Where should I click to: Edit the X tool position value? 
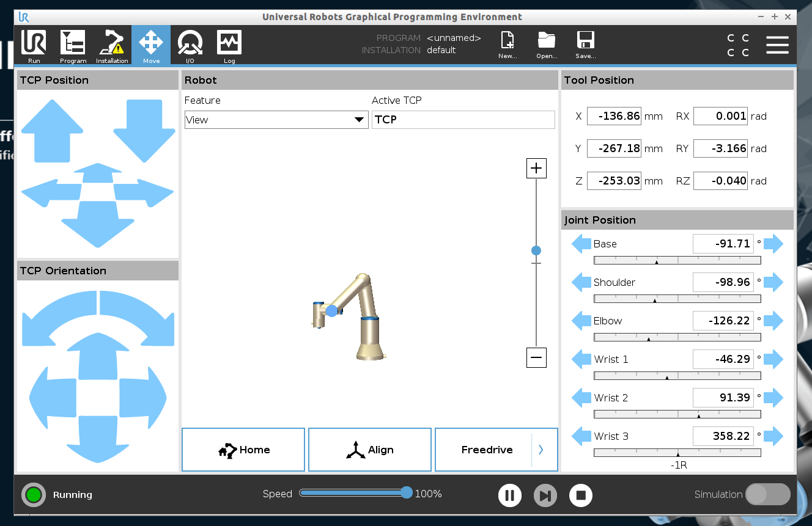614,116
